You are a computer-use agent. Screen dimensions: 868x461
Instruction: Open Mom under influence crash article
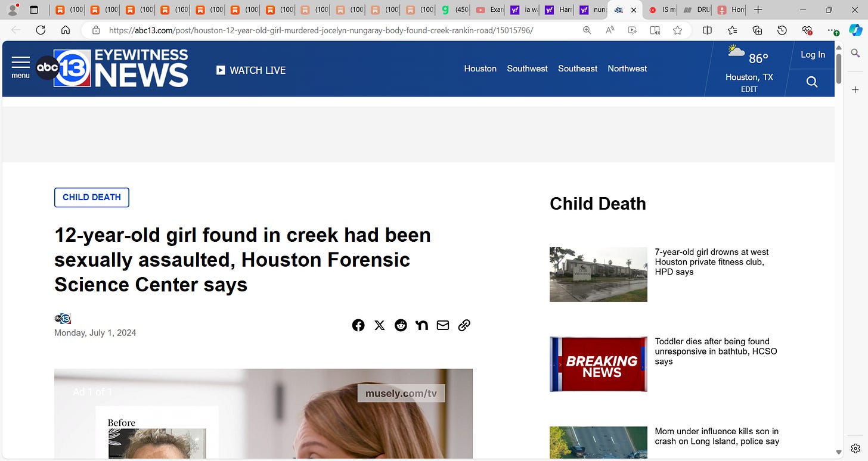(717, 436)
